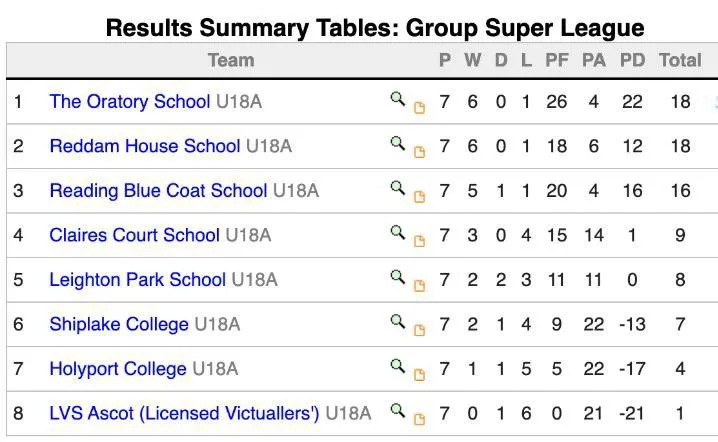Open Shiplake College team link

[119, 324]
